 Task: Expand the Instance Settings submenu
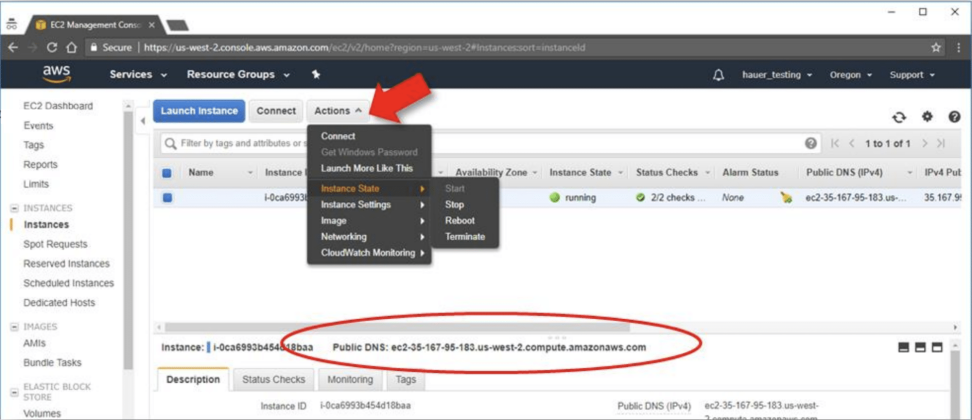(369, 204)
